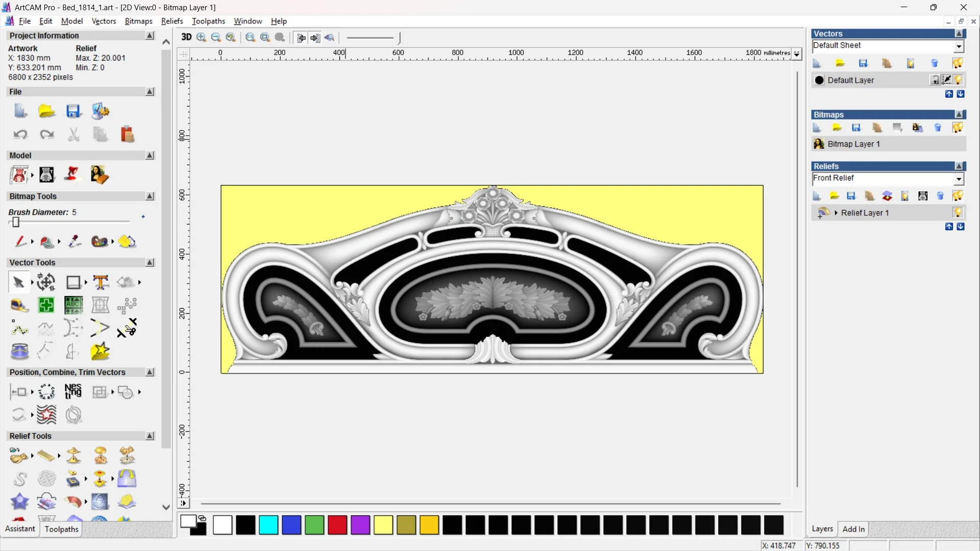Toggle Default Layer visibility light bulb
This screenshot has width=980, height=551.
pyautogui.click(x=959, y=80)
